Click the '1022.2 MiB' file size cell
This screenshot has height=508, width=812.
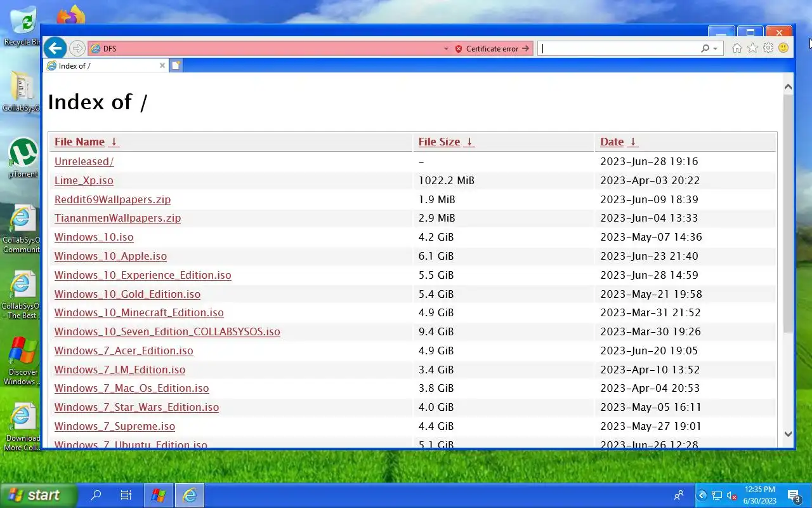click(x=446, y=180)
